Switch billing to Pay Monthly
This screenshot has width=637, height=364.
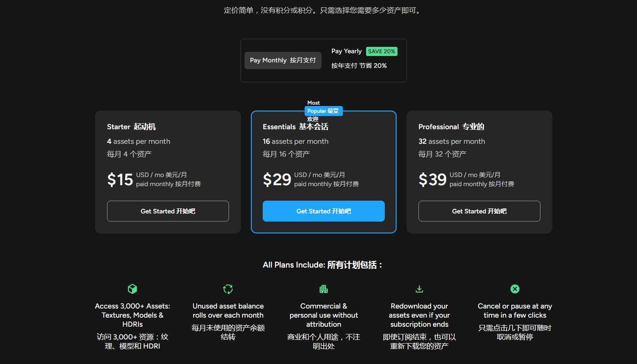click(x=283, y=61)
